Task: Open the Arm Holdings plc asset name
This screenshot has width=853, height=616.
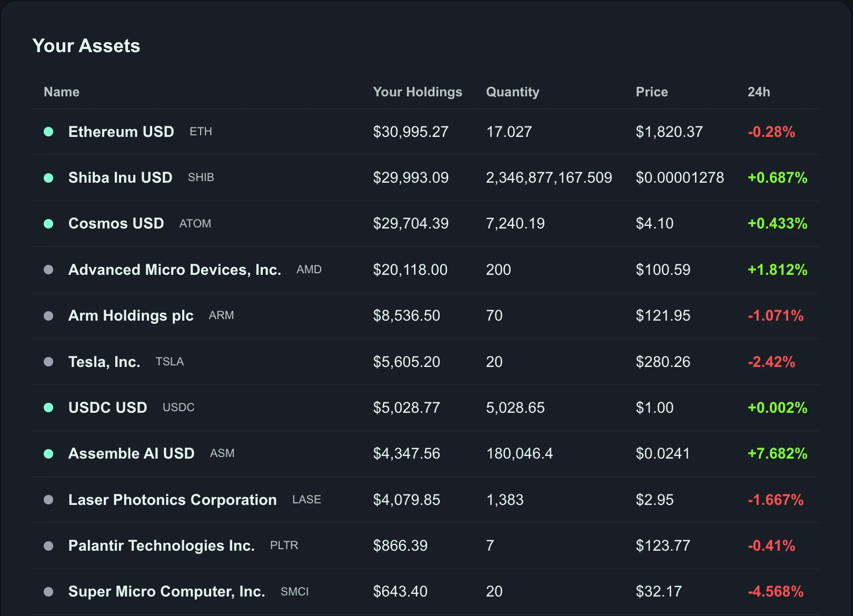Action: pos(131,316)
